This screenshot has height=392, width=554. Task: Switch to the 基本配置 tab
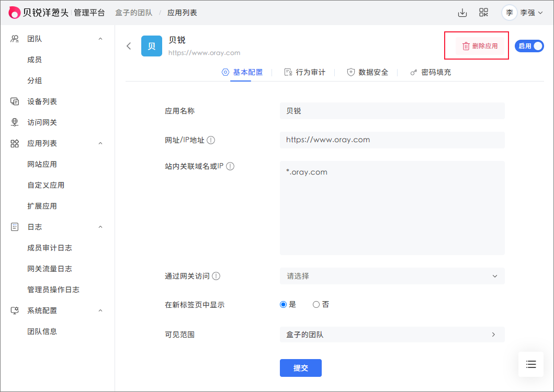pyautogui.click(x=242, y=73)
